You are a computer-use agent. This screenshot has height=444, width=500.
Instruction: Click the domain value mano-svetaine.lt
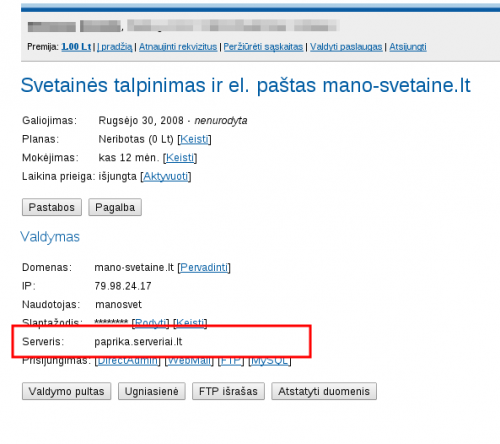click(x=134, y=267)
